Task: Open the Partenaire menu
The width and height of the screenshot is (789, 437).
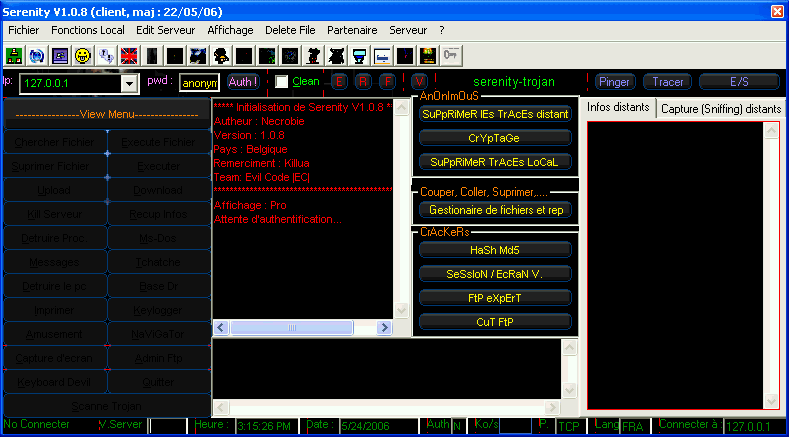Action: [x=351, y=30]
